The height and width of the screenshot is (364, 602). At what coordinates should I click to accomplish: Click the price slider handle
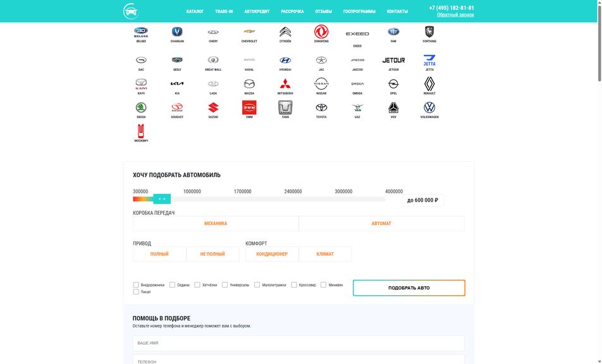click(162, 198)
